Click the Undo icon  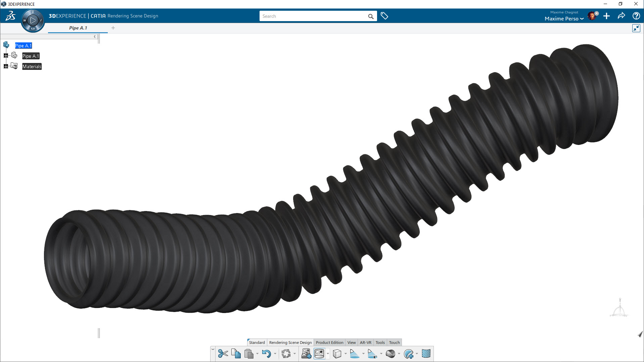(266, 354)
